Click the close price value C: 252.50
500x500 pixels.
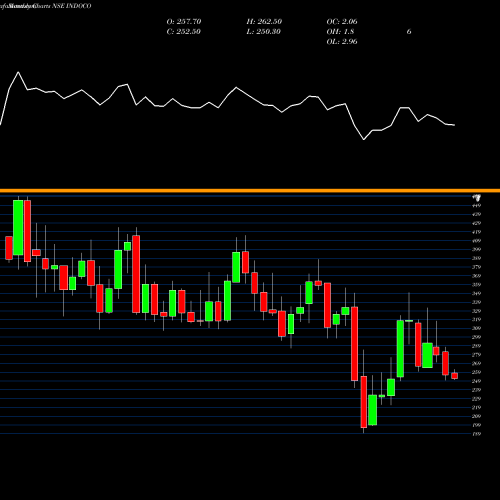point(184,32)
